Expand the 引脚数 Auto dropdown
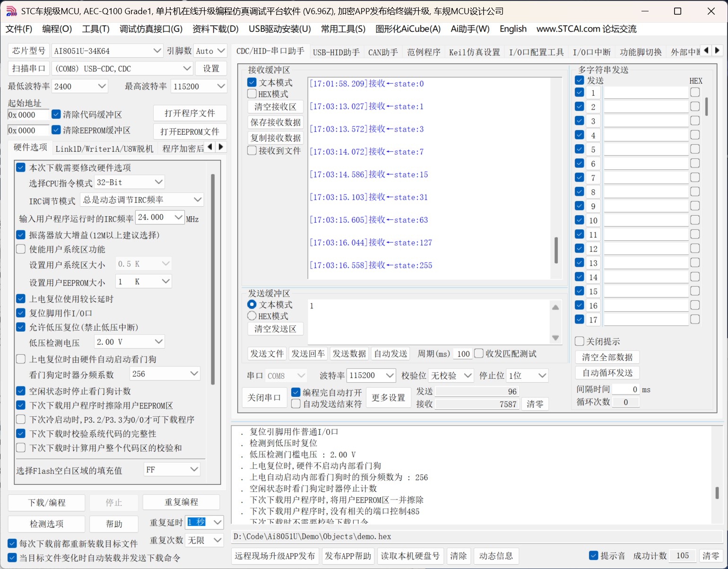This screenshot has width=728, height=569. (221, 51)
